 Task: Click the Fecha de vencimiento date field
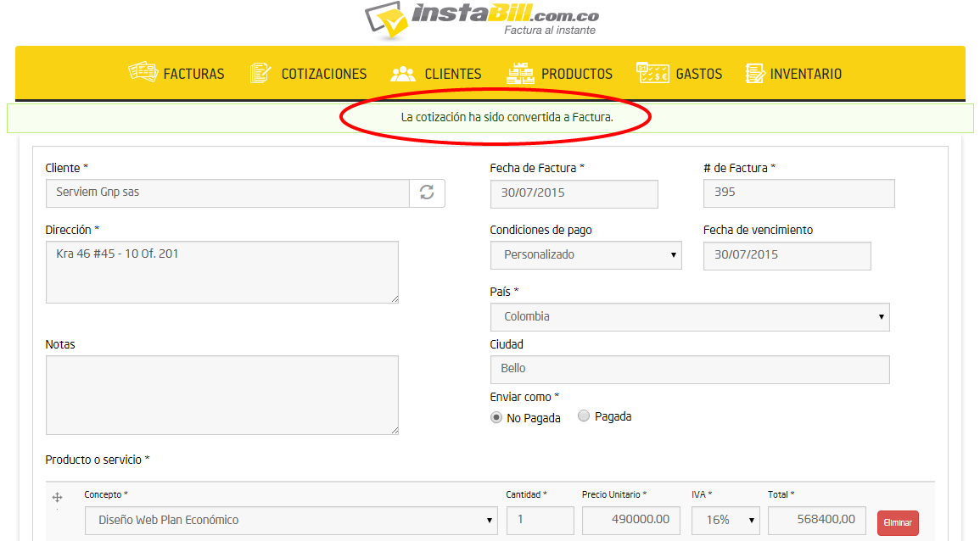click(787, 254)
